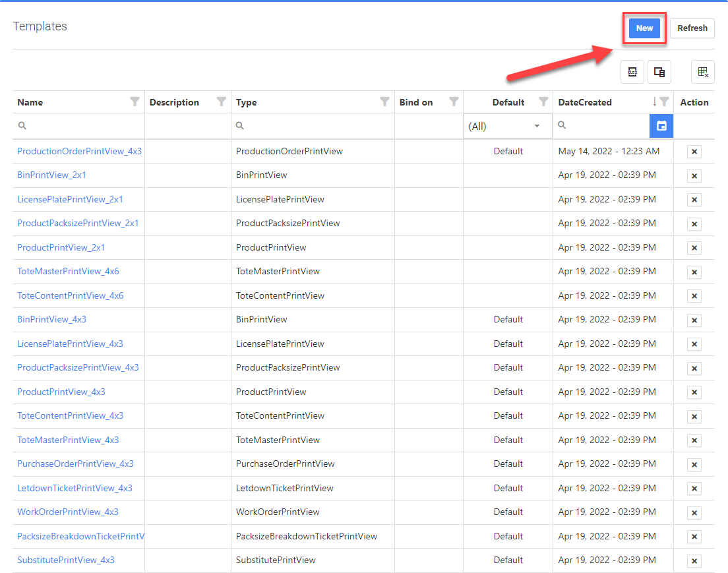The height and width of the screenshot is (573, 728).
Task: Open the Name column filter icon
Action: 135,102
